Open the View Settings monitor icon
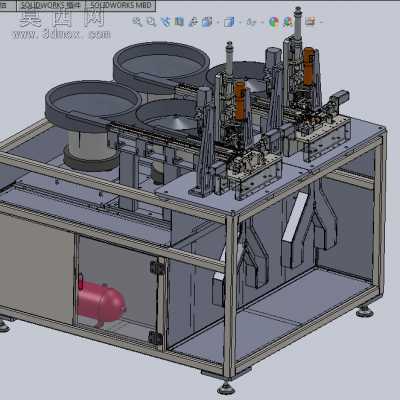 pos(310,22)
